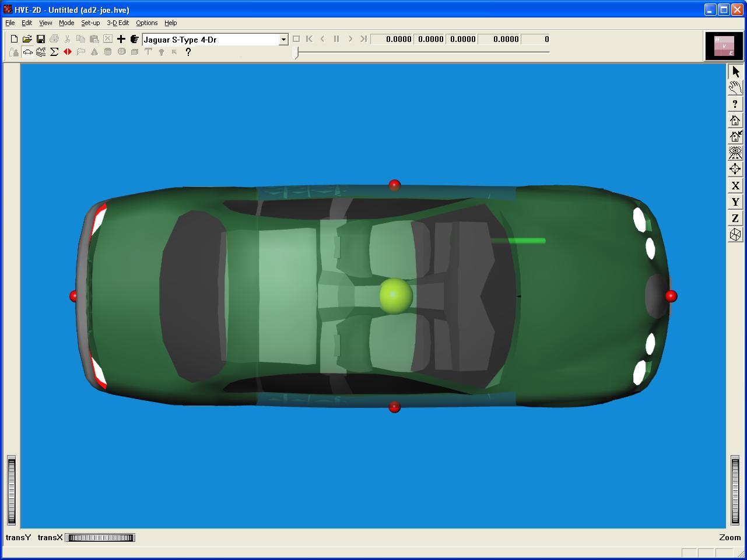Toggle the Vehicle editor car icon
Image resolution: width=747 pixels, height=560 pixels.
[x=27, y=52]
